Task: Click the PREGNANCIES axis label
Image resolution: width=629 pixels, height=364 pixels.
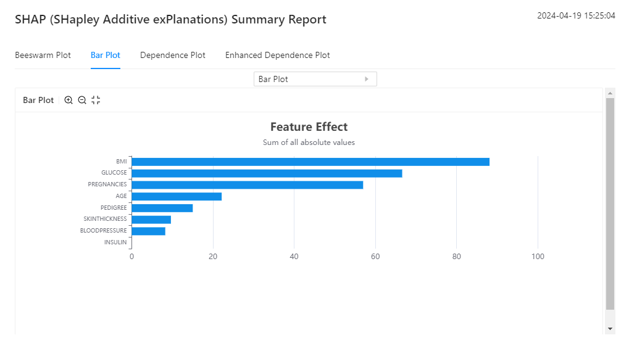Action: point(107,184)
